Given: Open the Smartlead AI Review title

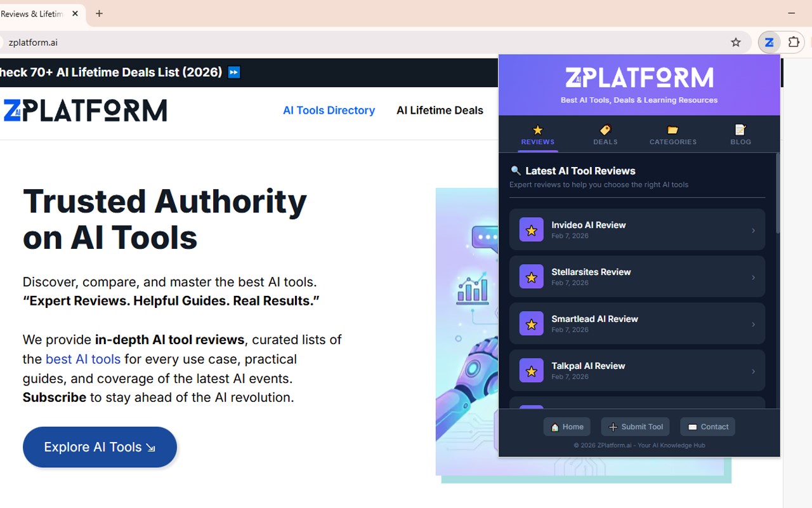Looking at the screenshot, I should tap(594, 319).
